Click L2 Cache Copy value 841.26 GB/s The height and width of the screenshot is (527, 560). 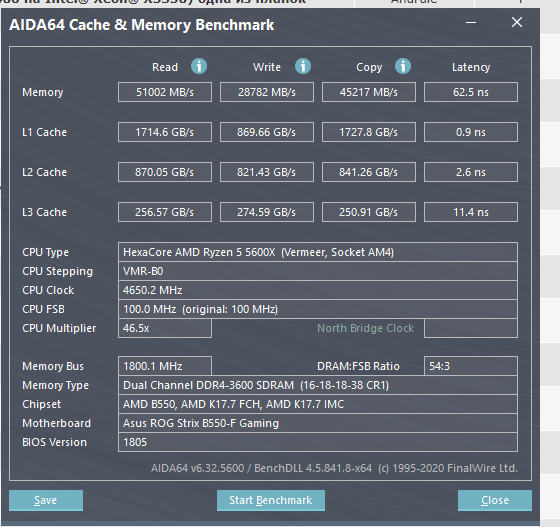coord(369,172)
